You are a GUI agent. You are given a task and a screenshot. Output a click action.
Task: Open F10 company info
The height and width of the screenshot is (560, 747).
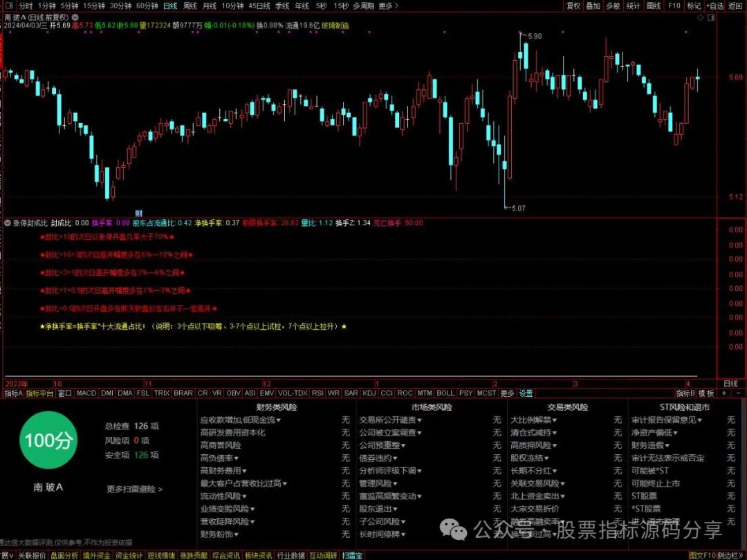click(x=674, y=6)
